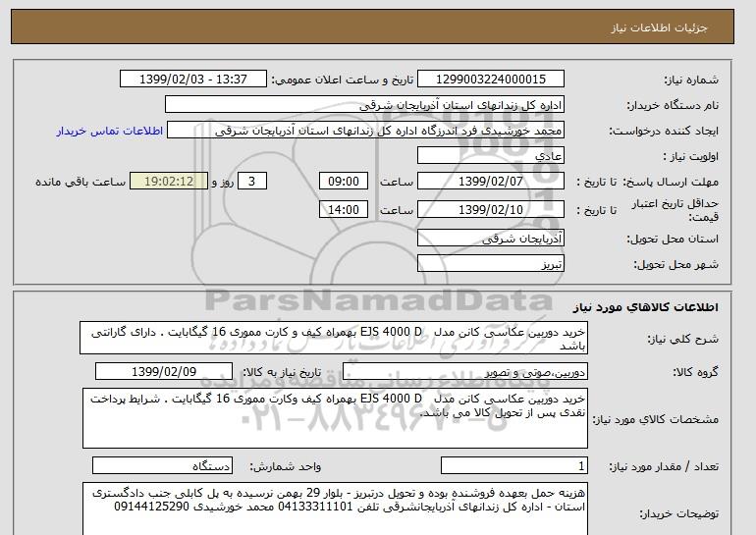Select the label شرح کلی نیاز

tap(682, 339)
